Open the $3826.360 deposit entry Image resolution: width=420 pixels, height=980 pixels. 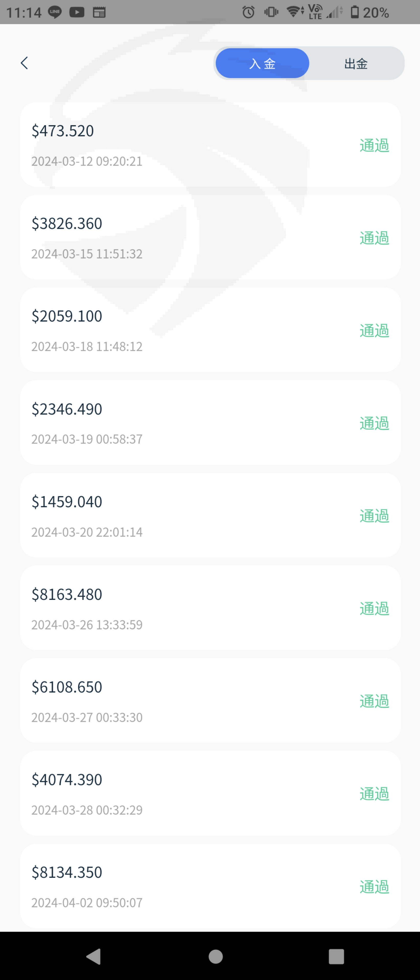[x=210, y=237]
